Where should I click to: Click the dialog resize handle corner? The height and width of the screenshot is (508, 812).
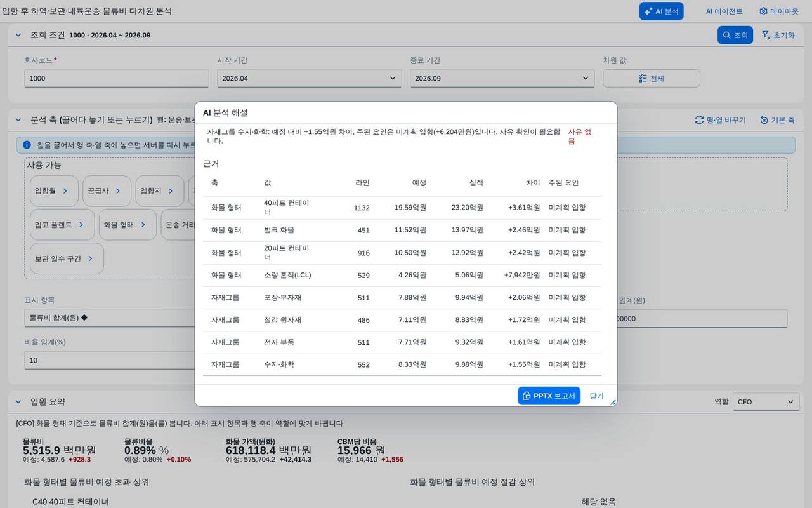[613, 402]
